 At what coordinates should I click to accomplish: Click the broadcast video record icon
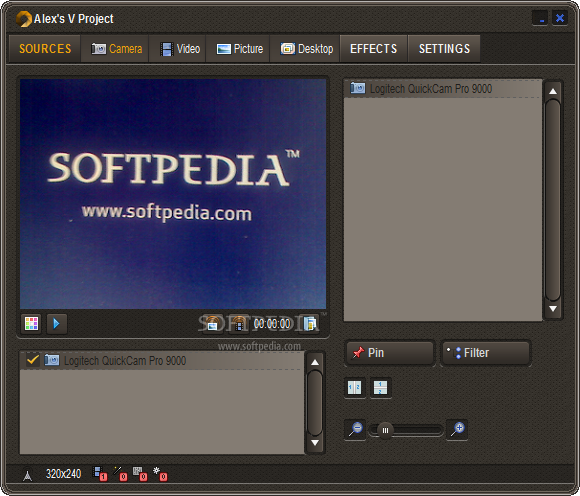239,324
